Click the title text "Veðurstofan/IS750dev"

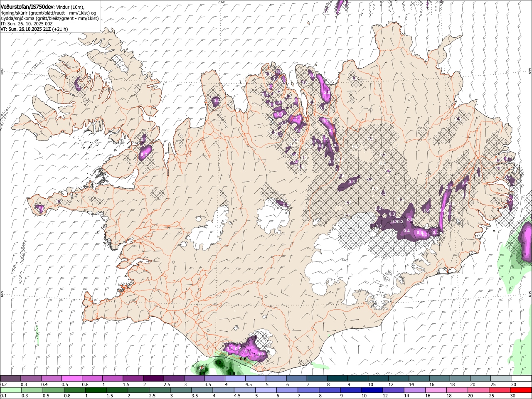[x=27, y=7]
